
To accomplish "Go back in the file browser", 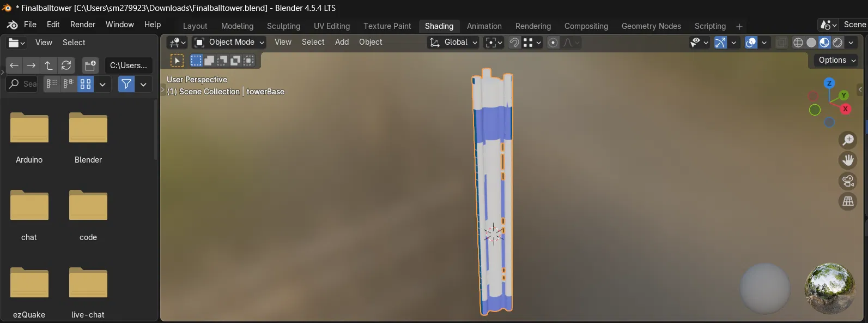I will pos(14,65).
